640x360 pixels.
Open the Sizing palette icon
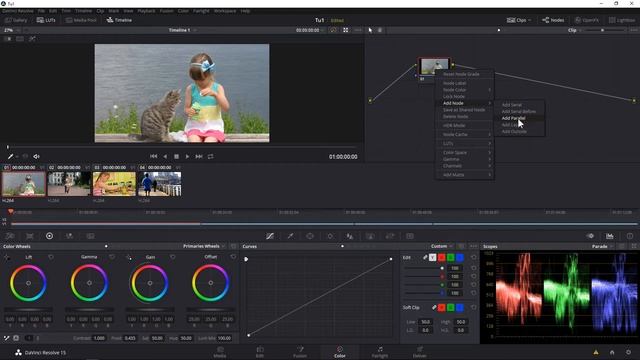point(390,236)
